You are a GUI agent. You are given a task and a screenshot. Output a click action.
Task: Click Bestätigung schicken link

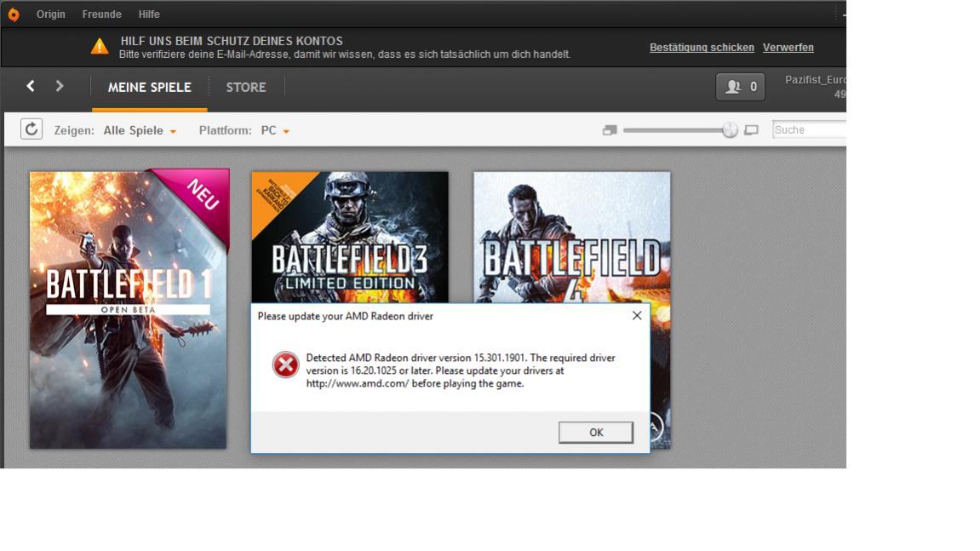[702, 48]
